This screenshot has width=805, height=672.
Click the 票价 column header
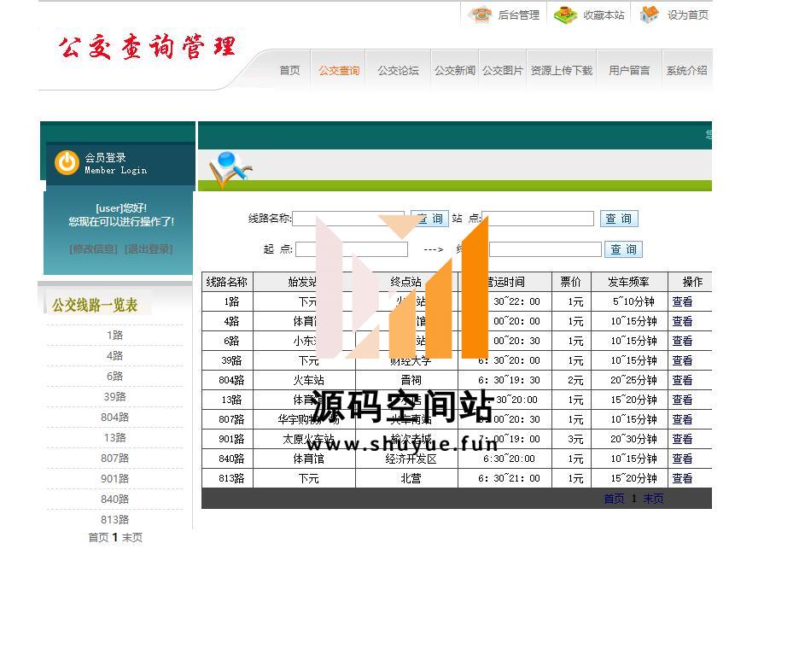pyautogui.click(x=570, y=282)
